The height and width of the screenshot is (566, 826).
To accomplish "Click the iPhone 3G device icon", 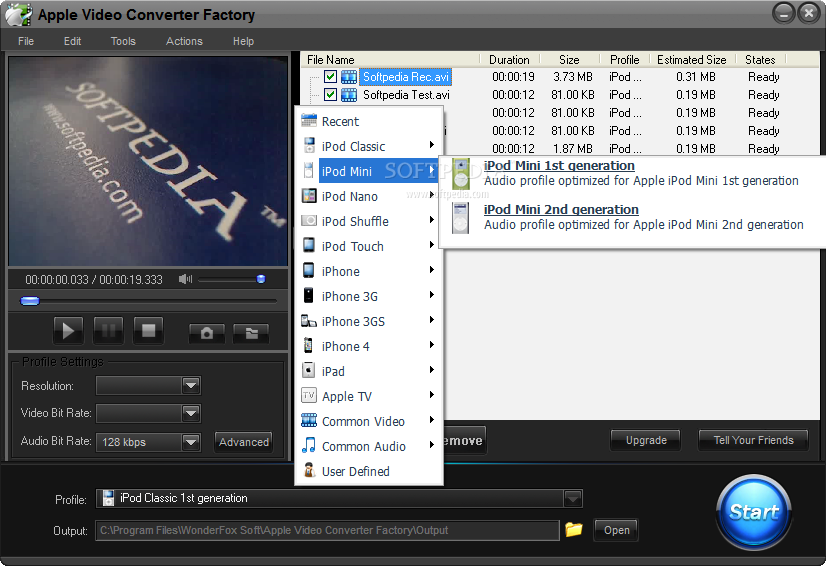I will click(x=309, y=296).
